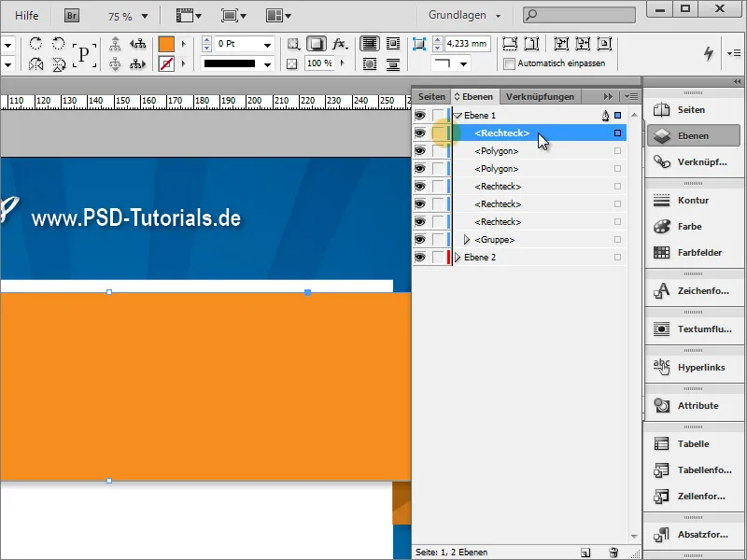Fit content to frame icon
Screen dimensions: 747x560
(561, 44)
